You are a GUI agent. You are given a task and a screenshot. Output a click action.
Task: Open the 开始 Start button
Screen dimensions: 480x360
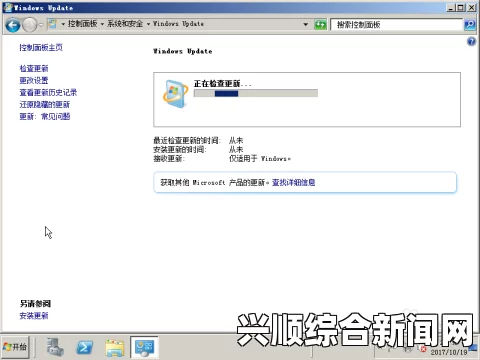[x=15, y=347]
